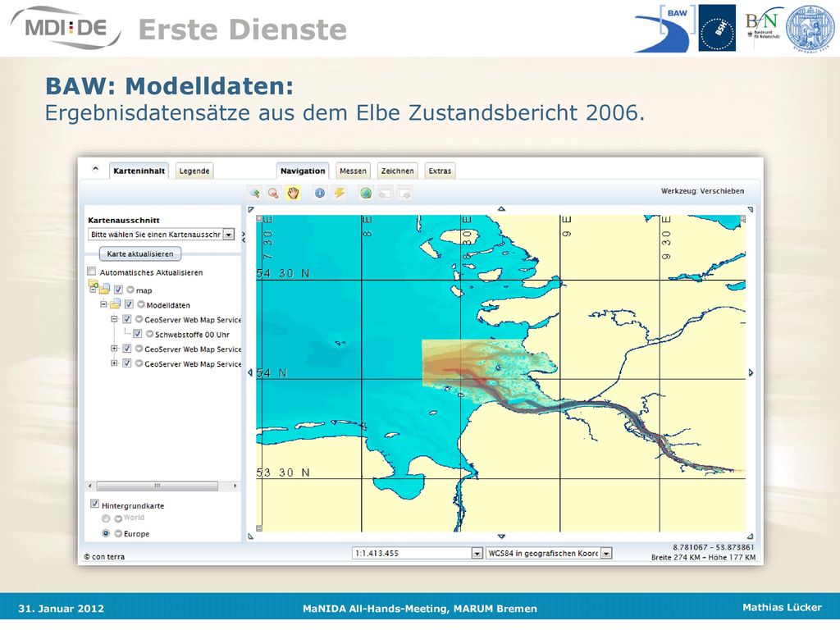
Task: Click the Karte aktualisieren button
Action: pos(139,253)
